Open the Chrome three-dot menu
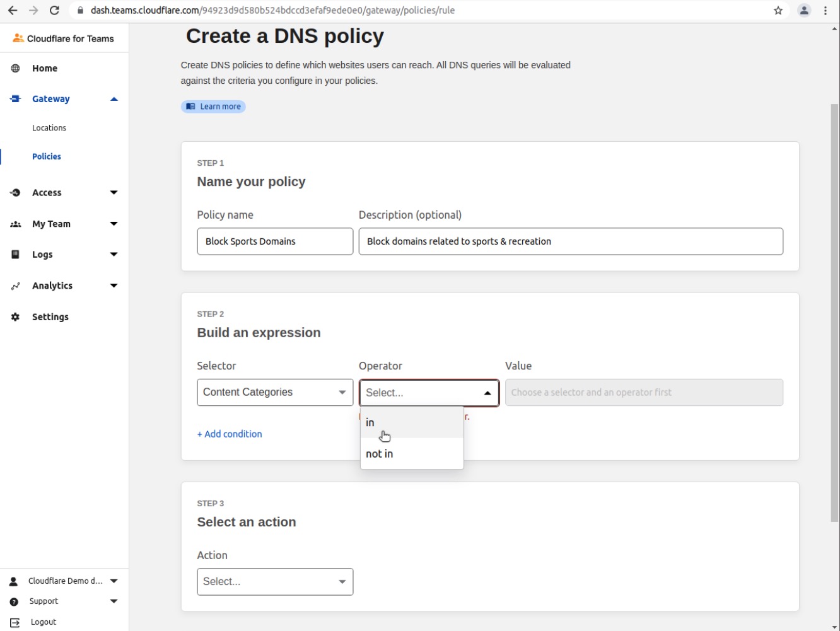840x631 pixels. (x=825, y=10)
